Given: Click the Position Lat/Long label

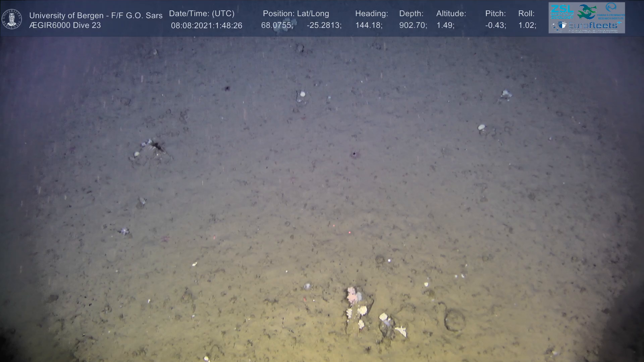Looking at the screenshot, I should click(296, 14).
